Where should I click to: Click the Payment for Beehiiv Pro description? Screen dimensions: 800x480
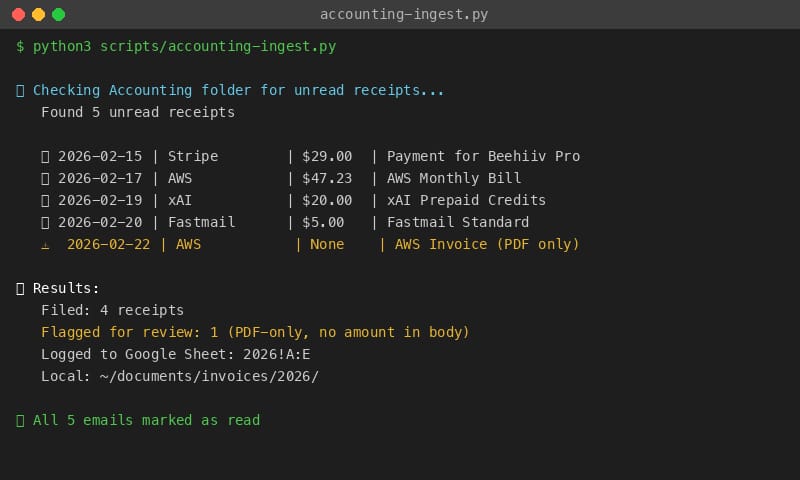(483, 156)
